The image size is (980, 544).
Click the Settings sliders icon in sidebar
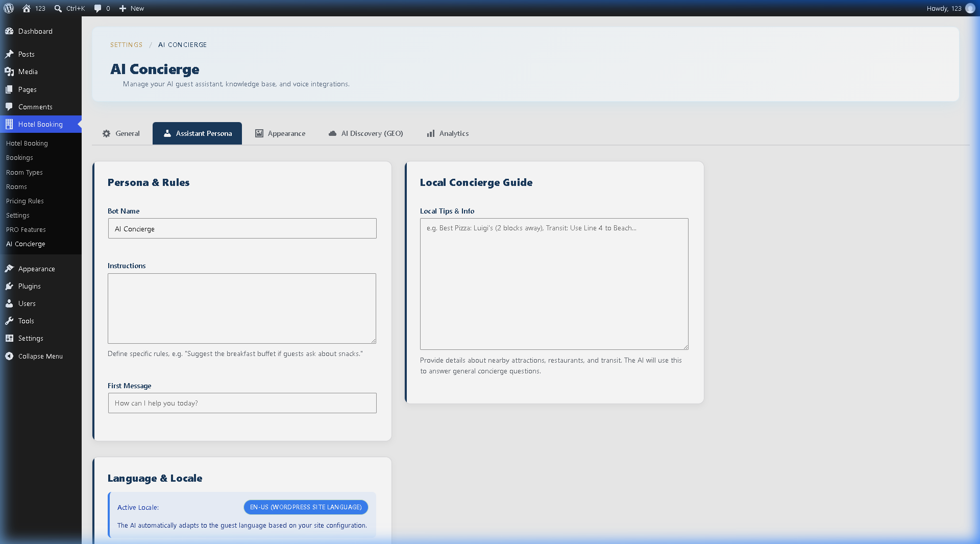click(9, 338)
